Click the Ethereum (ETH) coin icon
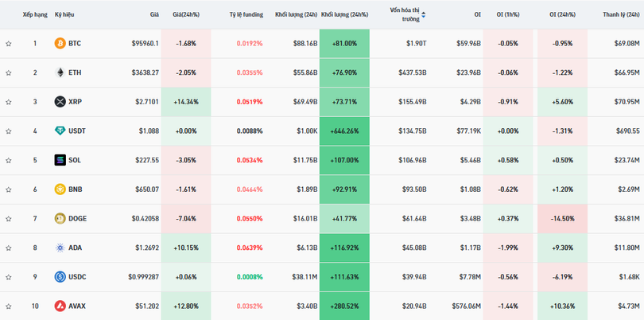The image size is (644, 320). 60,72
